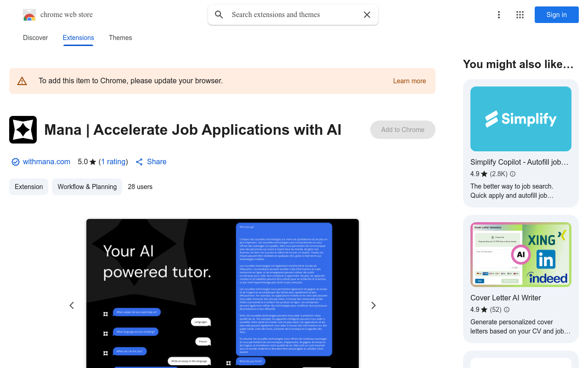Focus the Search extensions and themes field

tap(294, 15)
